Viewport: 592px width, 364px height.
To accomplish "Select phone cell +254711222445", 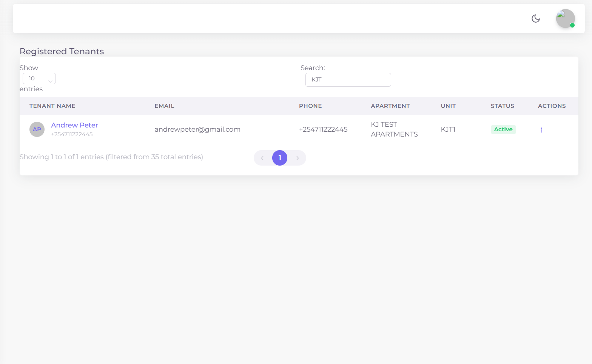I will pyautogui.click(x=323, y=129).
